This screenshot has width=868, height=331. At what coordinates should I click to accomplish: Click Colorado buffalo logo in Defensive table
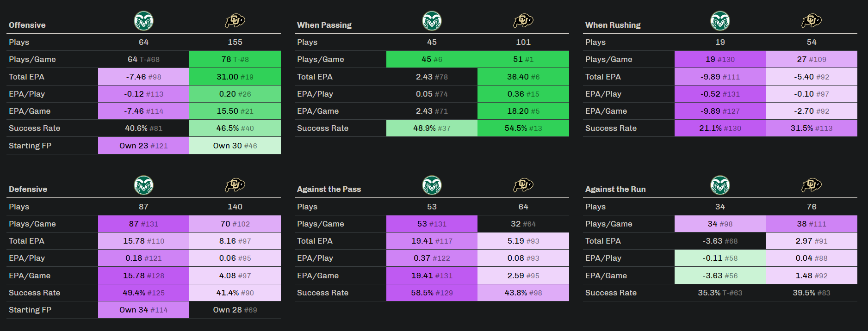235,185
